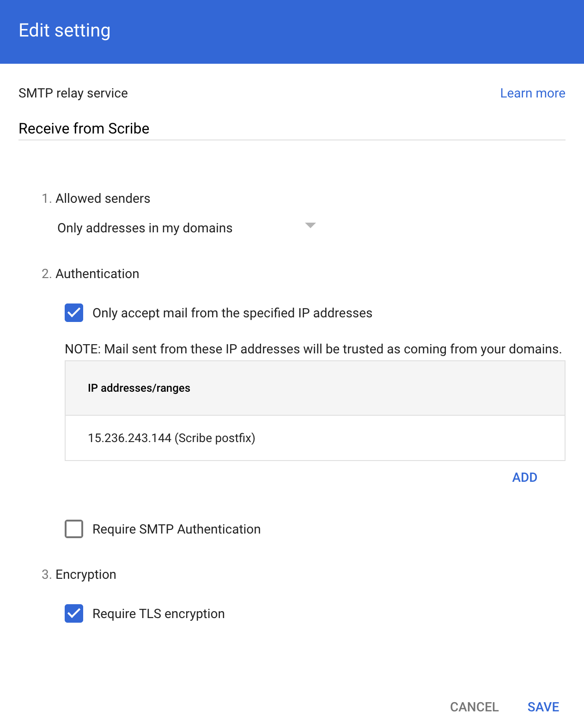The image size is (584, 728).
Task: Select the 15.236.243.144 Scribe postfix entry
Action: click(x=315, y=438)
